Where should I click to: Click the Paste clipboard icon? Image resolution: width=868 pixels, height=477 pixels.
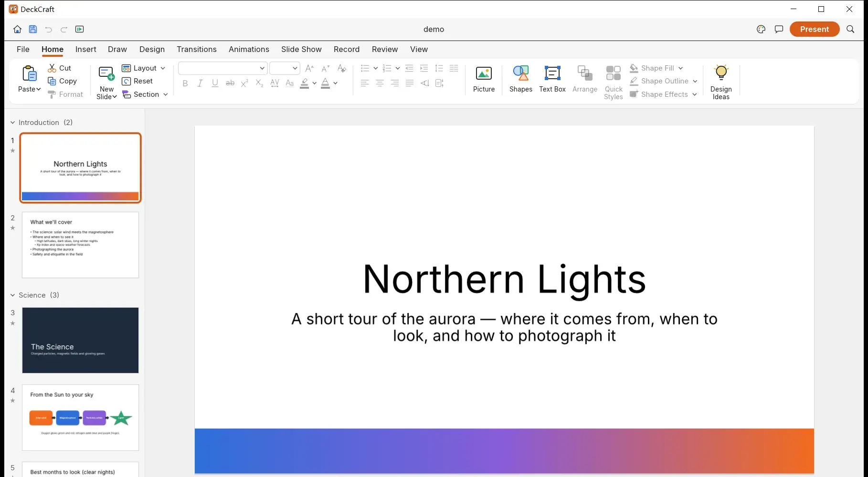point(29,74)
